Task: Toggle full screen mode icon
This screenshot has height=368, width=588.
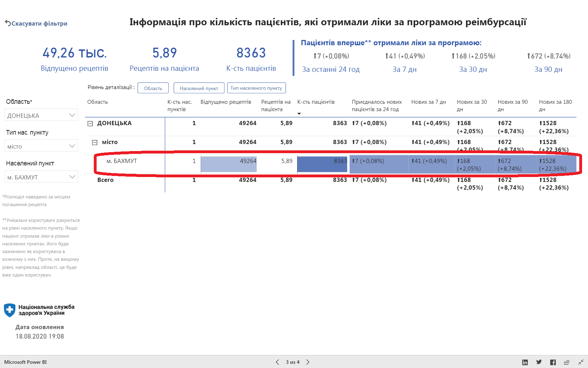Action: [x=581, y=362]
